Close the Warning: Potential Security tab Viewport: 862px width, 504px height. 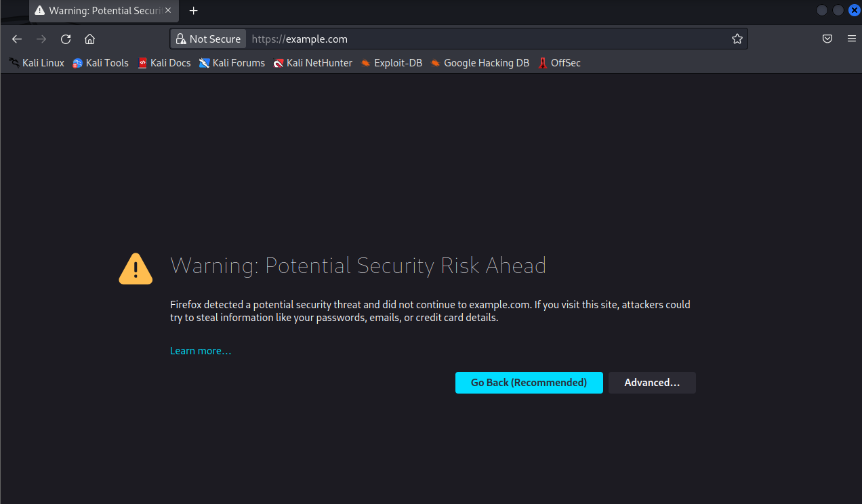168,11
